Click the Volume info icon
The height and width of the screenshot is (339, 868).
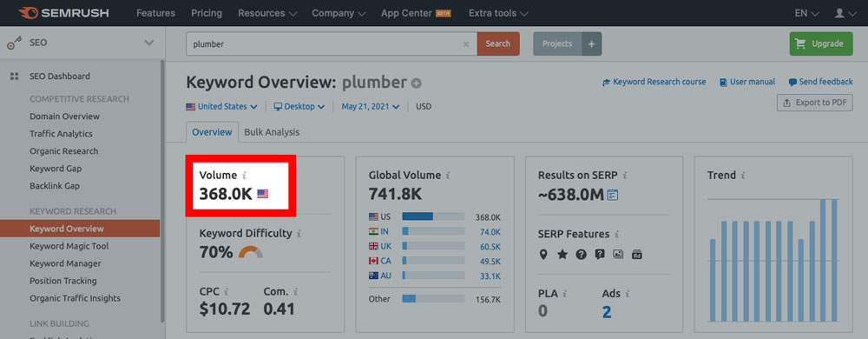click(x=244, y=176)
